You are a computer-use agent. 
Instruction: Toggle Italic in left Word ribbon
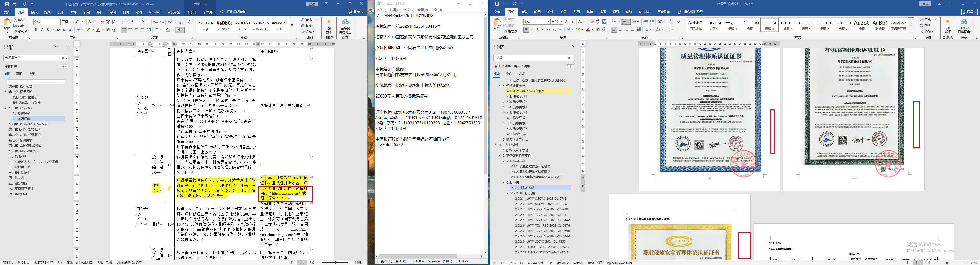click(42, 30)
